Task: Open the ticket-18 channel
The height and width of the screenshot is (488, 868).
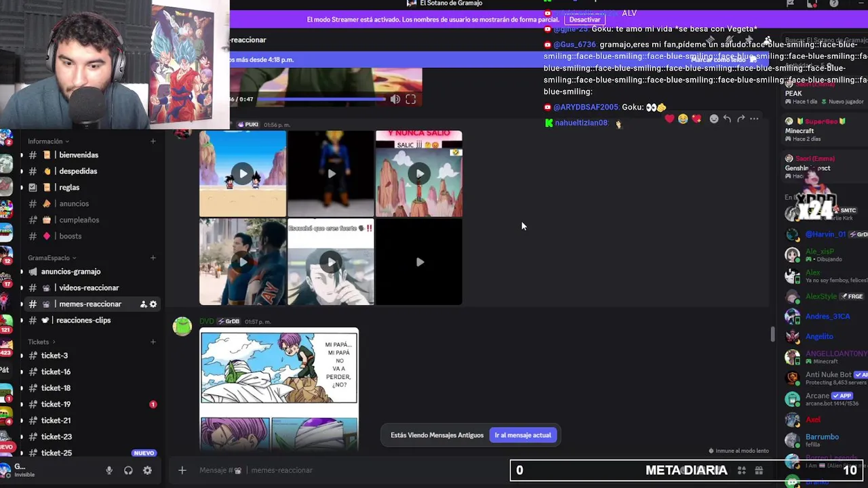Action: click(x=92, y=388)
